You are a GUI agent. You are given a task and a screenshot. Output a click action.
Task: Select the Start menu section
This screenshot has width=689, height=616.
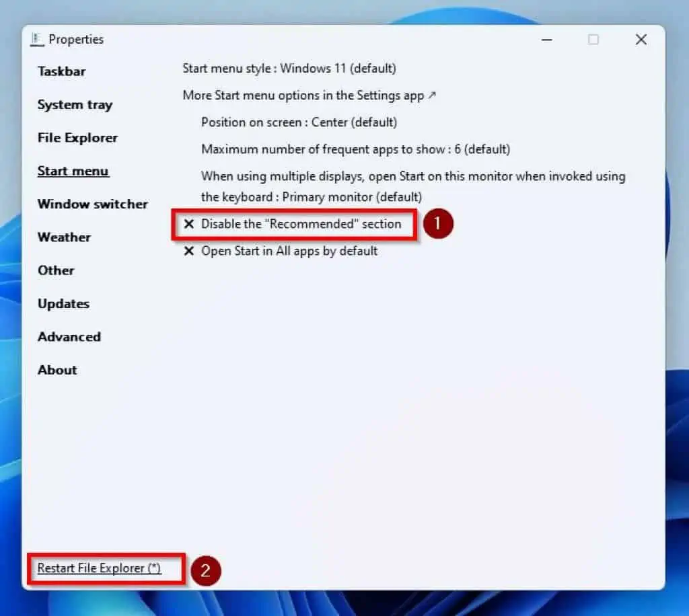coord(73,170)
